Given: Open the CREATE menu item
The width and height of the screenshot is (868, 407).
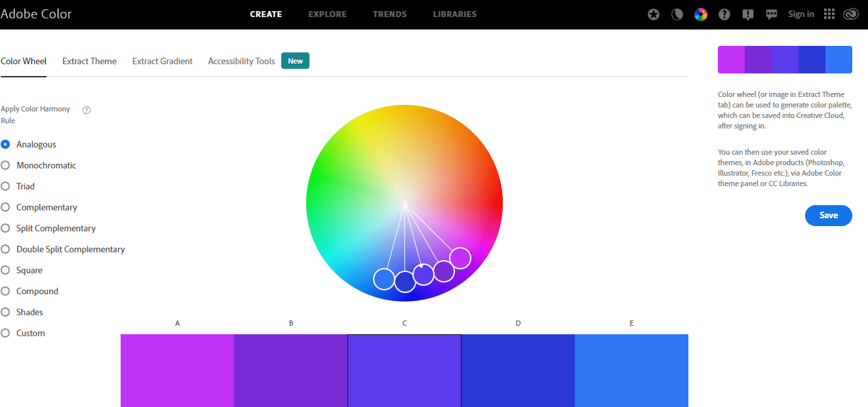Looking at the screenshot, I should [266, 14].
